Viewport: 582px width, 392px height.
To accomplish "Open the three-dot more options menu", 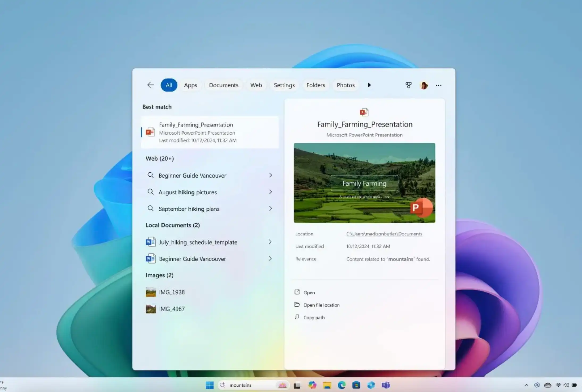I will click(x=438, y=85).
